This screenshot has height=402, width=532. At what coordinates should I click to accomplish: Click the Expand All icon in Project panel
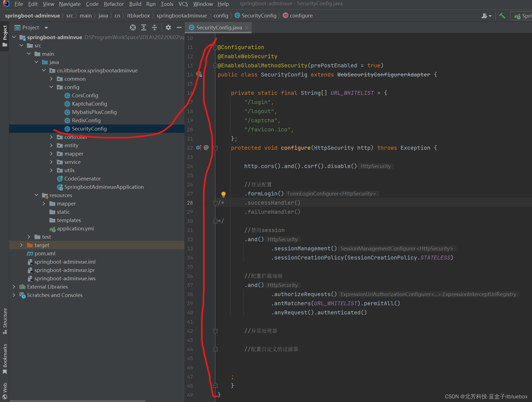144,27
